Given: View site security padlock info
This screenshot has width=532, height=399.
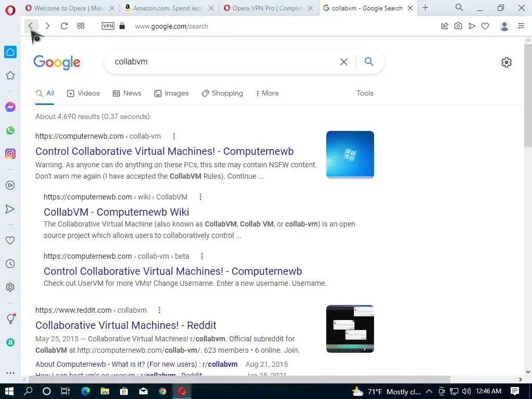Looking at the screenshot, I should pyautogui.click(x=122, y=26).
